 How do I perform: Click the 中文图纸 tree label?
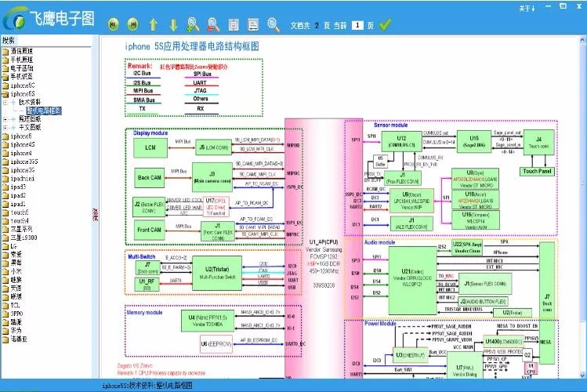[x=30, y=128]
